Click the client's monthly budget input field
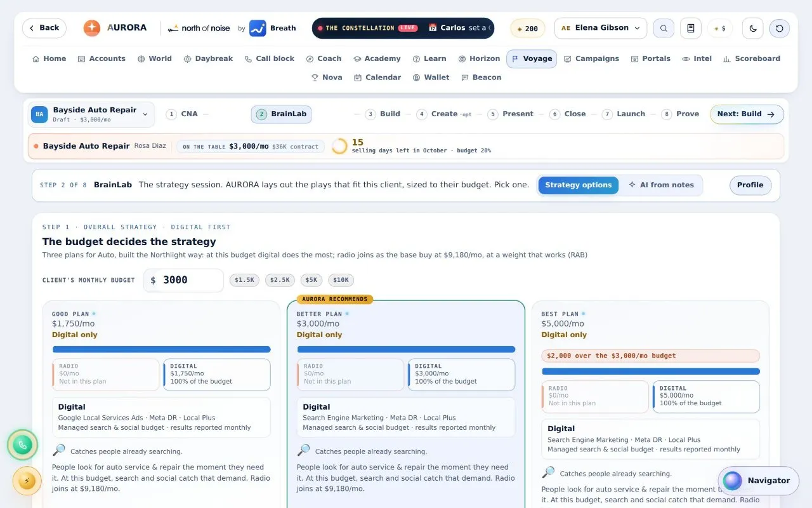Viewport: 812px width, 508px height. [x=183, y=280]
